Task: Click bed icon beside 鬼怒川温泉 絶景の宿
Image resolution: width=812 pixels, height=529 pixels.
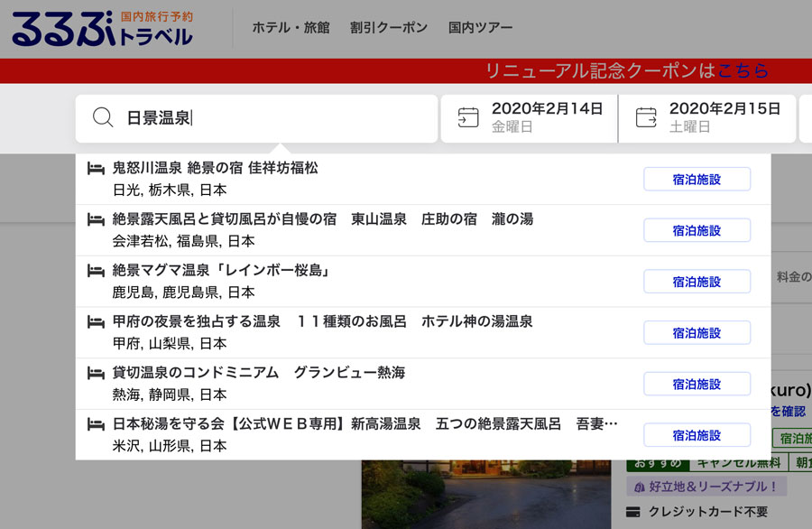Action: pos(96,169)
